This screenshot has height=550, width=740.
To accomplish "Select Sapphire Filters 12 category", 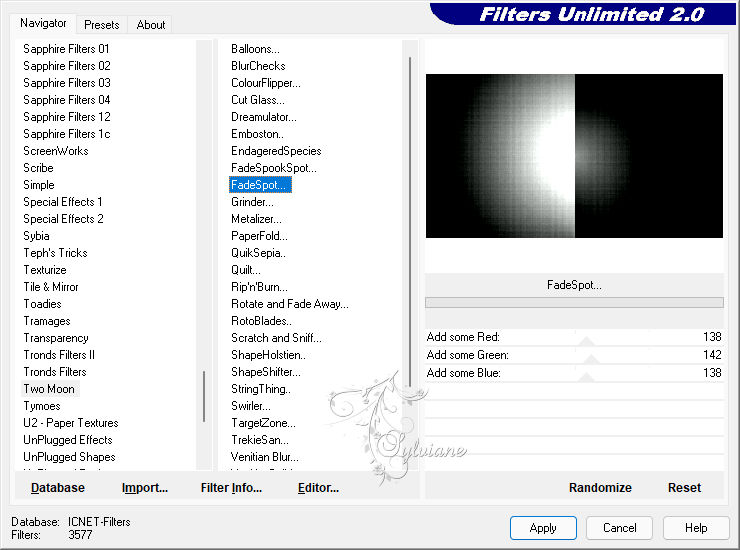I will pyautogui.click(x=67, y=117).
